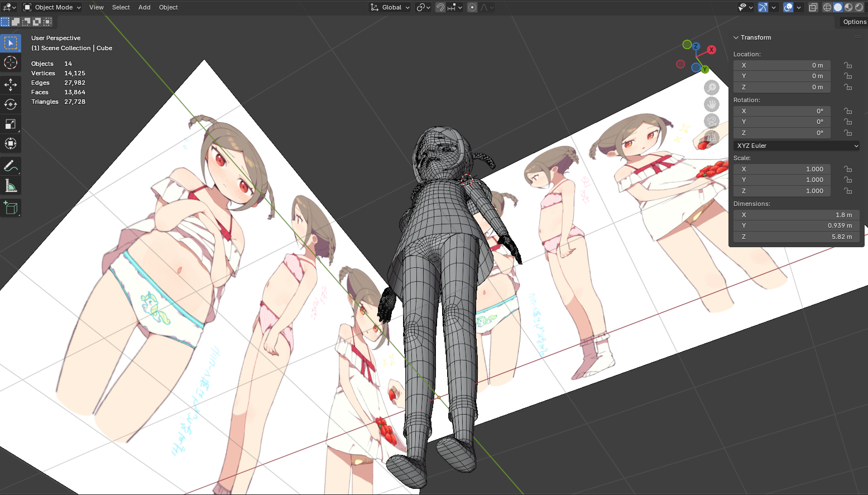Screen dimensions: 868x495
Task: Open the pivot point dropdown
Action: click(424, 7)
